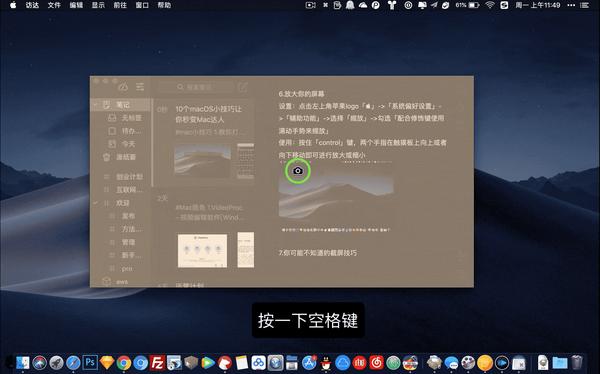Open the battery 61% status menu

click(467, 5)
